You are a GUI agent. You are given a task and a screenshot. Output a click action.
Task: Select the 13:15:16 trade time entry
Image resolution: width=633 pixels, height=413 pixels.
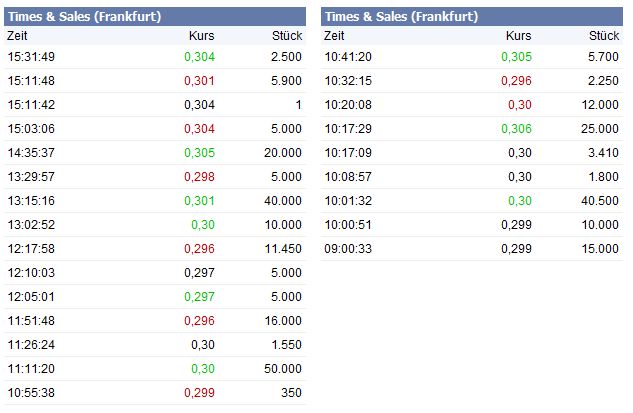[31, 200]
